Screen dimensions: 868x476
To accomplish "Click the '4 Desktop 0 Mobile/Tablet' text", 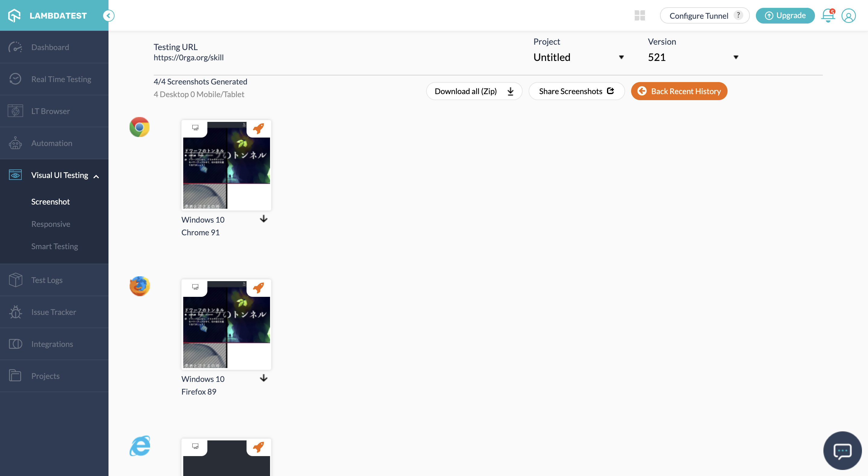I will tap(199, 94).
